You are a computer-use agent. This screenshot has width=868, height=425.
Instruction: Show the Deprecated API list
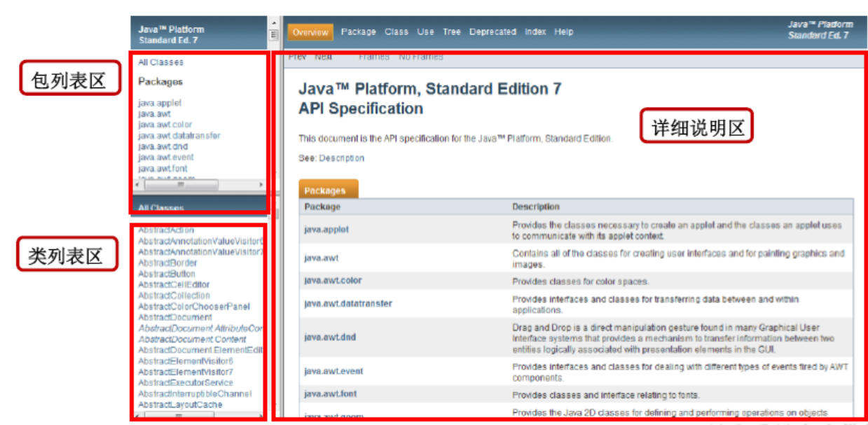point(492,32)
